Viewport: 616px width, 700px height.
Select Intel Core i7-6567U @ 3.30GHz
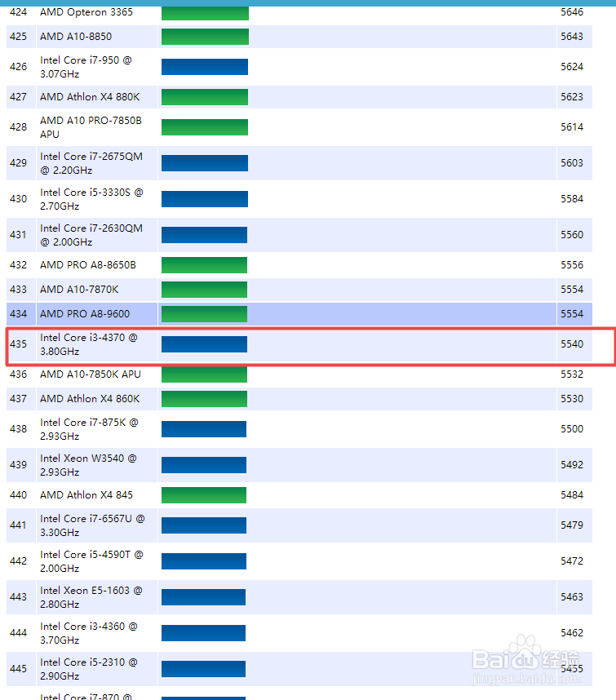click(92, 525)
